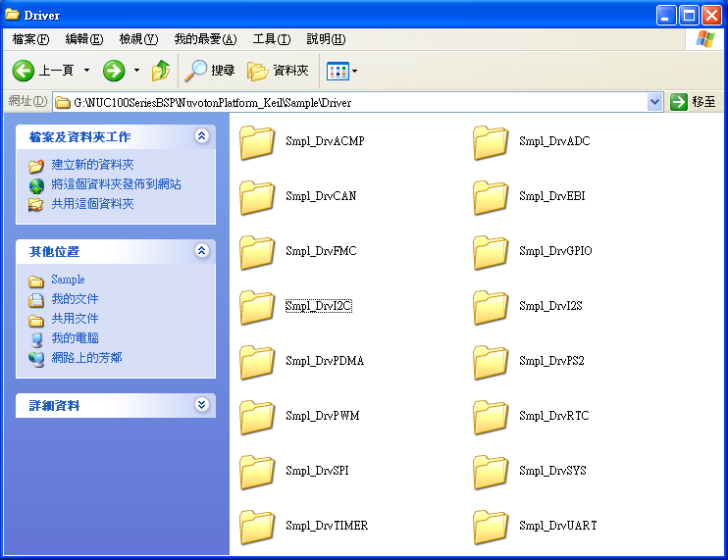Toggle the Folders (資料夾) pane button
The height and width of the screenshot is (560, 728).
click(278, 71)
